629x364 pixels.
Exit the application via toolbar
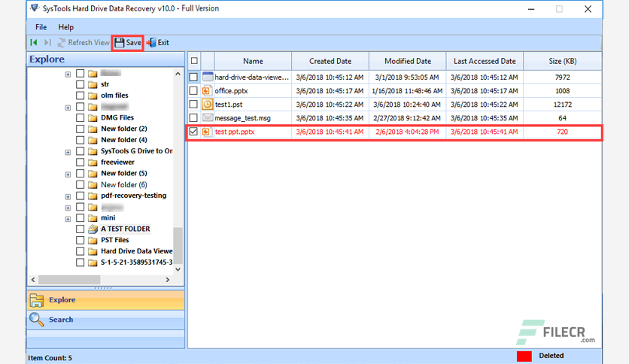click(x=158, y=43)
